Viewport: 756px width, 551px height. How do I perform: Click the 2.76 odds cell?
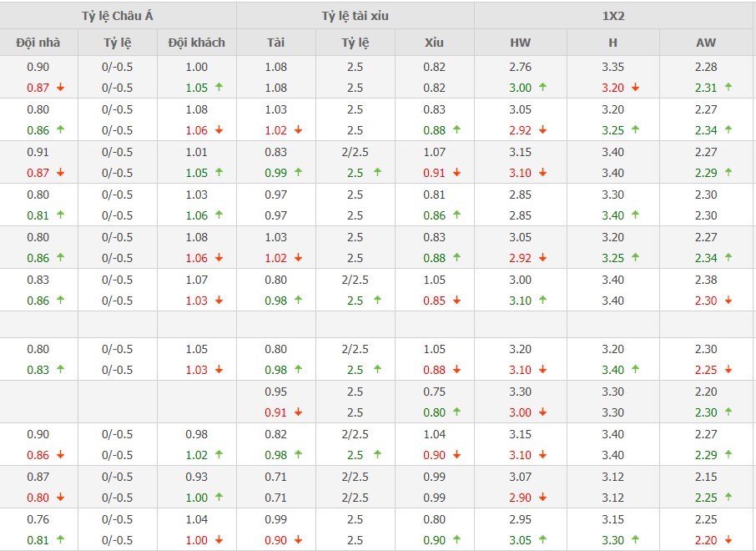[520, 67]
